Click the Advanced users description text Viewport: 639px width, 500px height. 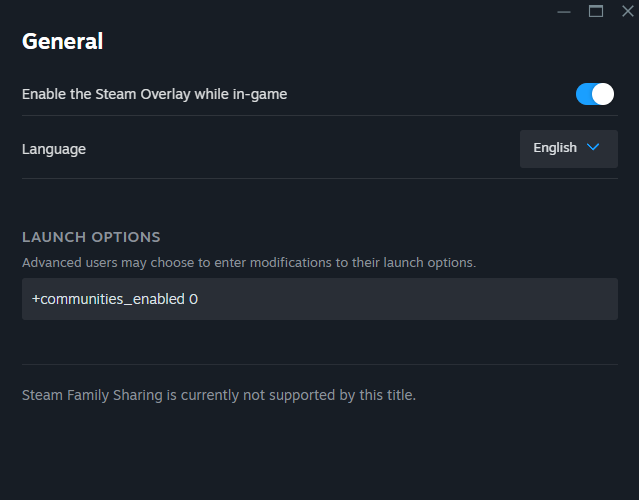click(249, 263)
